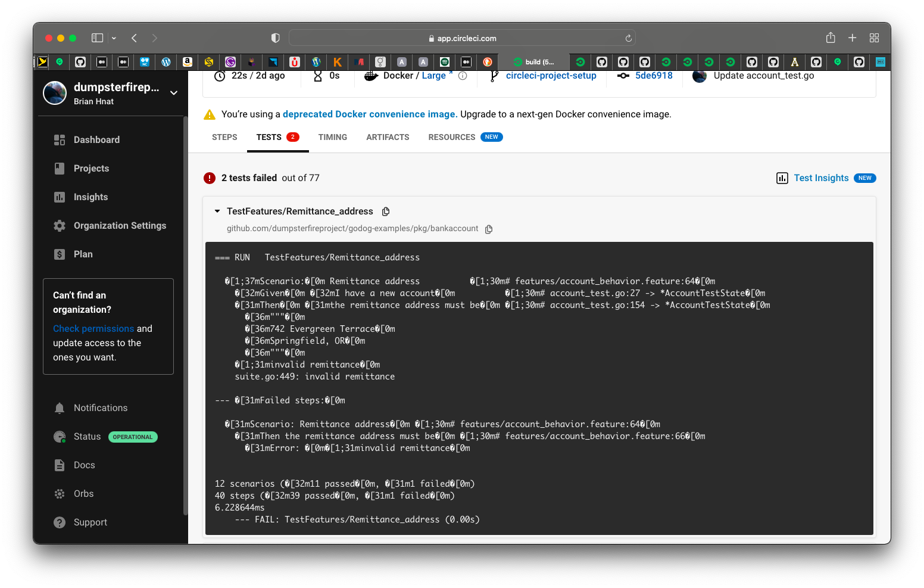Select the CircleCI build browser tab

[533, 62]
